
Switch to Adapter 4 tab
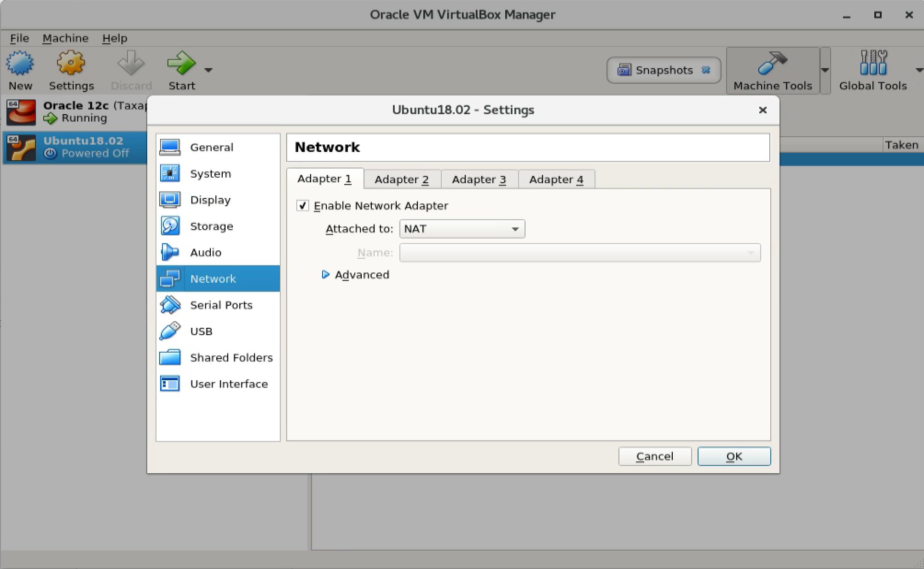556,179
